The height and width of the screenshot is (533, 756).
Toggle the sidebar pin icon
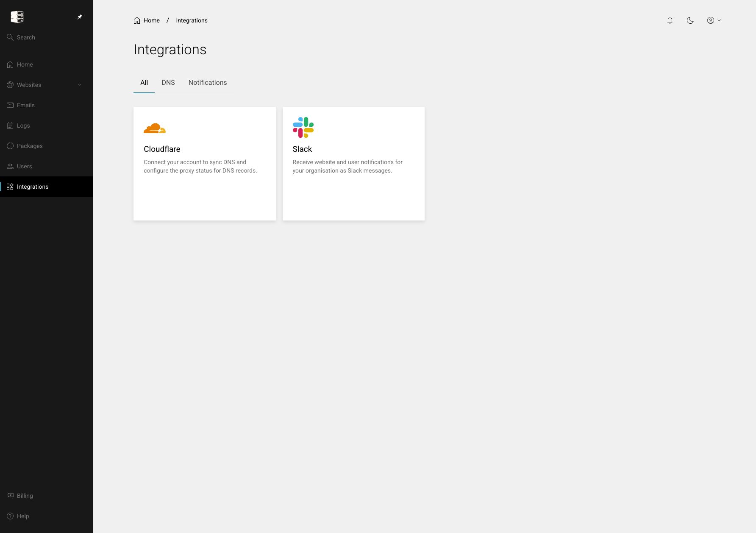pyautogui.click(x=80, y=17)
